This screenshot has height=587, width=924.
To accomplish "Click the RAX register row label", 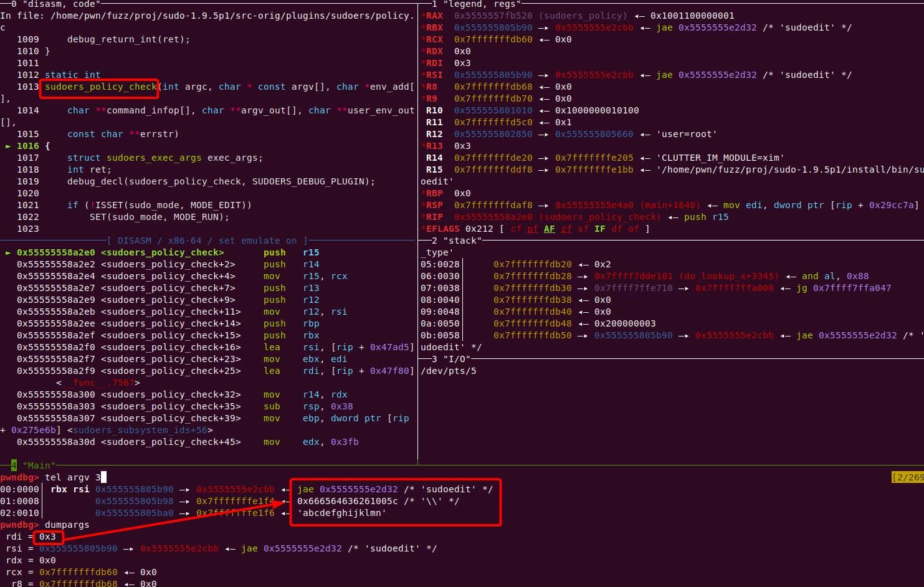I will 434,16.
